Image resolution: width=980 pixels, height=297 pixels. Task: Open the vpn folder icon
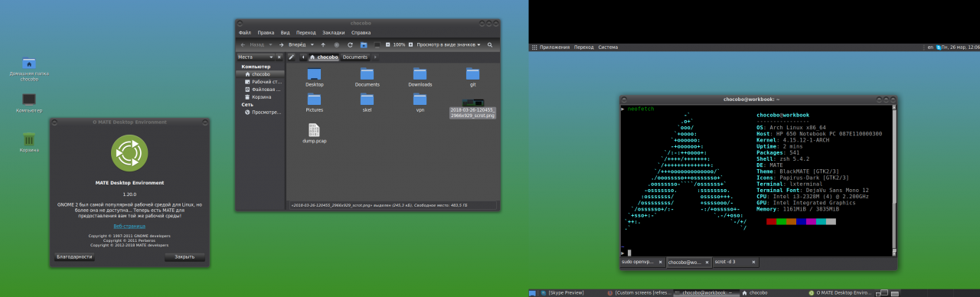click(420, 99)
